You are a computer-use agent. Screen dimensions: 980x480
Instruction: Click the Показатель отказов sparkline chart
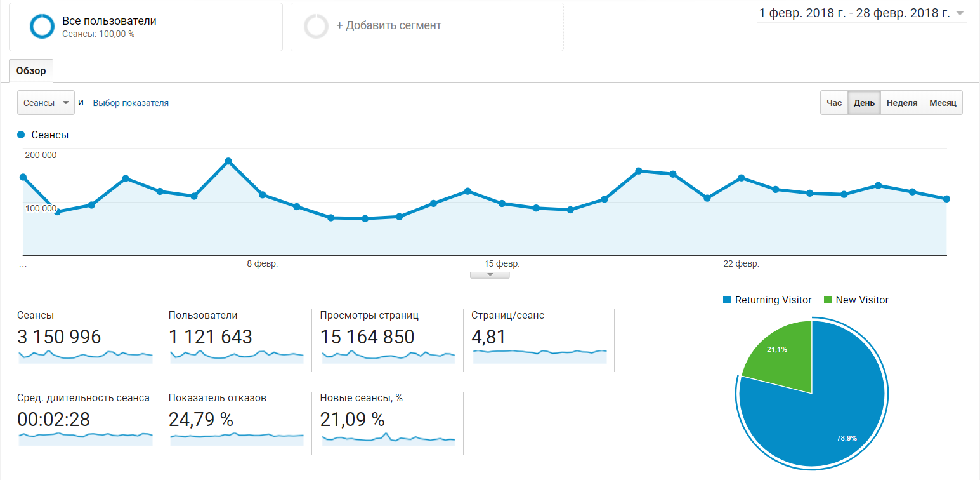click(x=237, y=437)
